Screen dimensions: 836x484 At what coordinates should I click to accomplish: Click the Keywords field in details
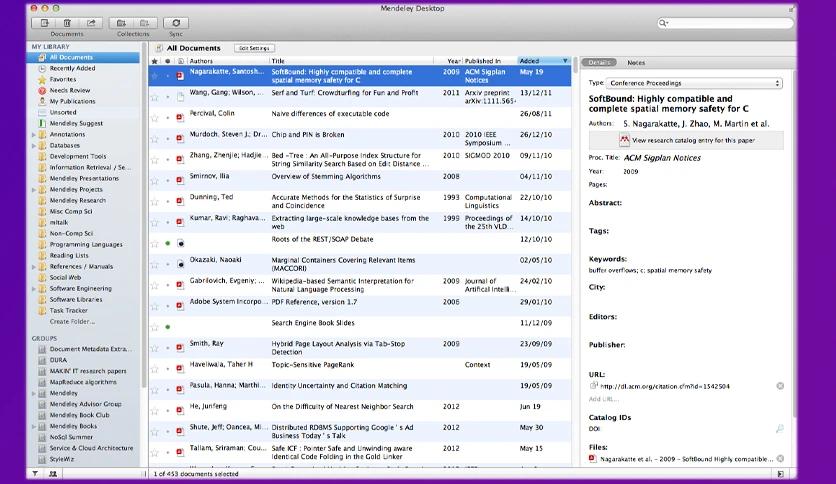(x=650, y=270)
